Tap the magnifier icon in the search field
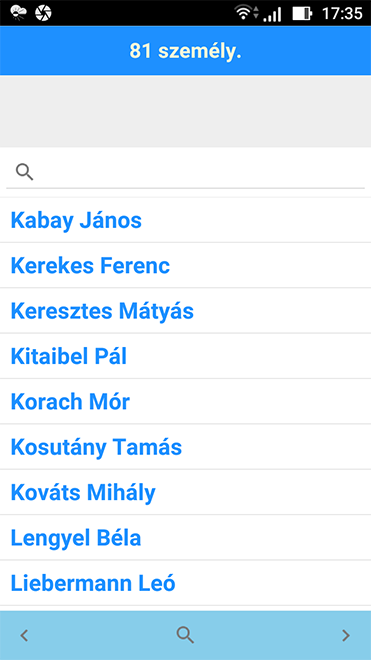Screen dimensions: 371x660 pyautogui.click(x=24, y=172)
